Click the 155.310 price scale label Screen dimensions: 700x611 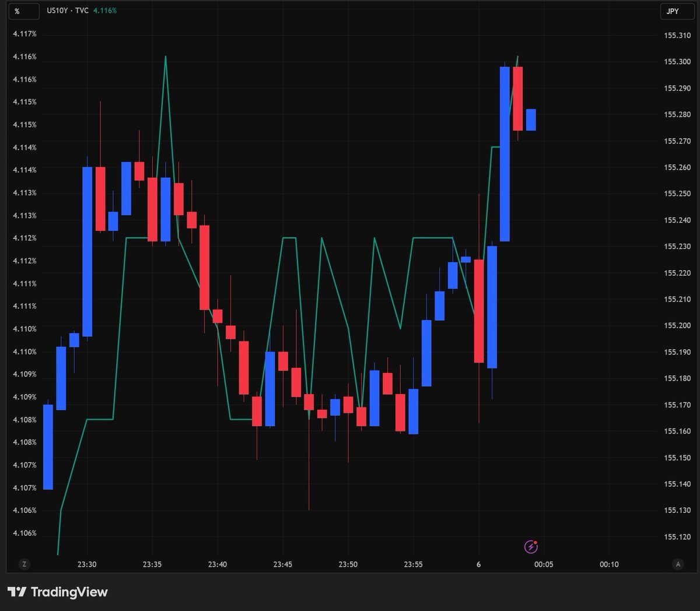[x=677, y=36]
